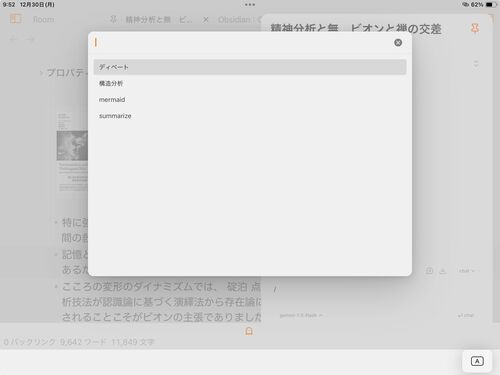This screenshot has height=375, width=500.
Task: Click the prompt search input field
Action: 242,43
